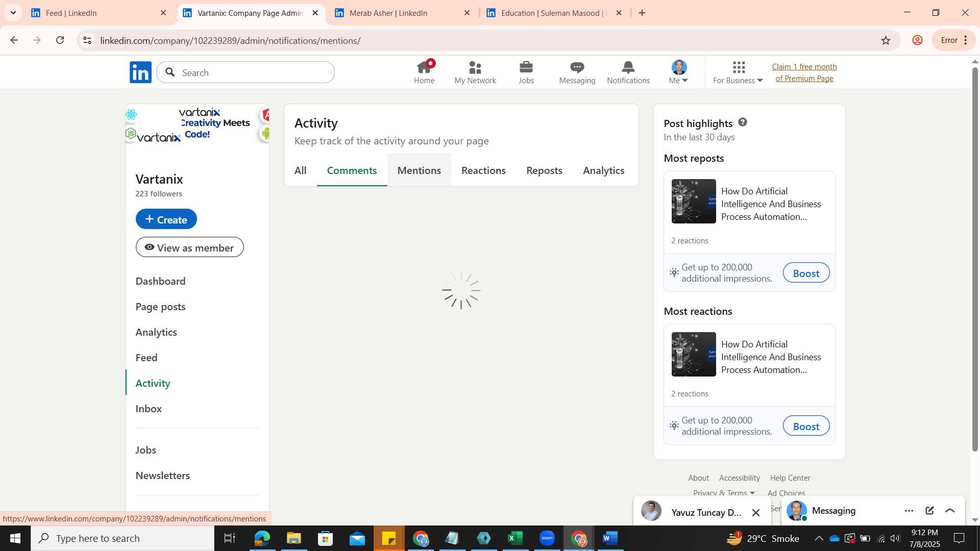Close the Feed | LinkedIn tab

coord(163,13)
